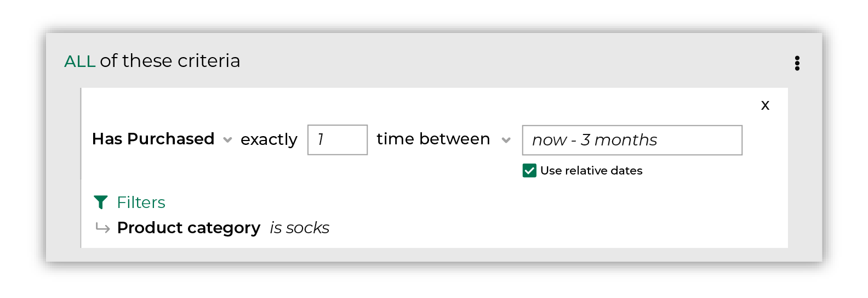868x298 pixels.
Task: Select the Has Purchased condition label
Action: pyautogui.click(x=153, y=139)
